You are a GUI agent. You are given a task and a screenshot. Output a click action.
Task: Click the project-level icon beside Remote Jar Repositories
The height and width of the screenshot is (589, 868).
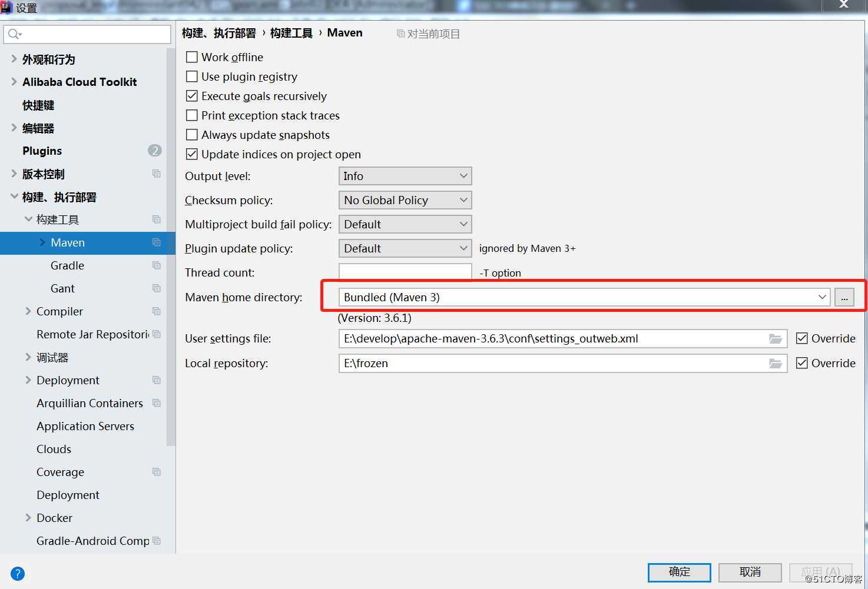[x=156, y=334]
